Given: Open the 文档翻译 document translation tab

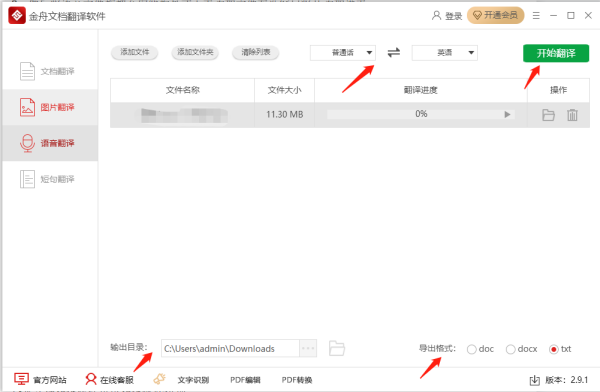Looking at the screenshot, I should pos(50,71).
